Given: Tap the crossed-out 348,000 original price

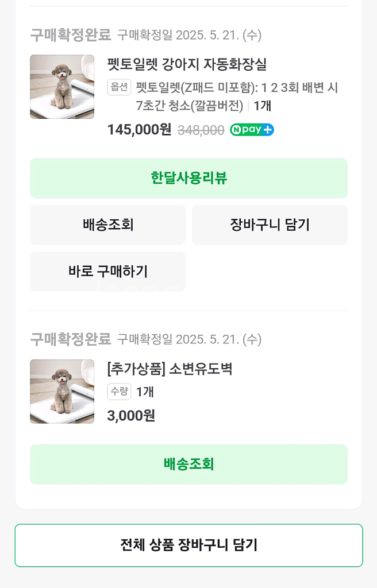Looking at the screenshot, I should coord(201,130).
